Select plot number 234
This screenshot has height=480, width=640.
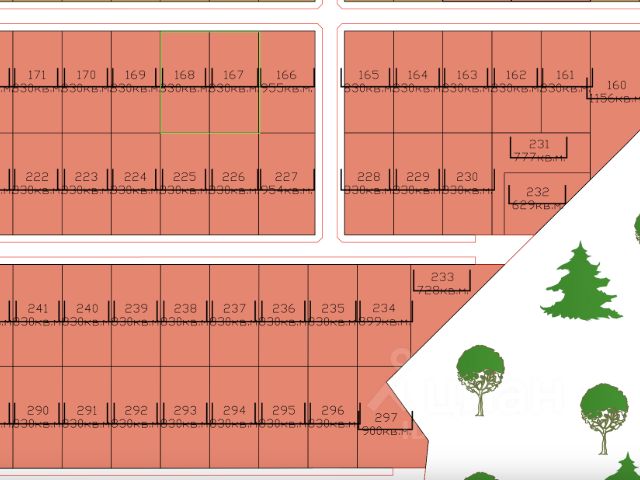(384, 309)
